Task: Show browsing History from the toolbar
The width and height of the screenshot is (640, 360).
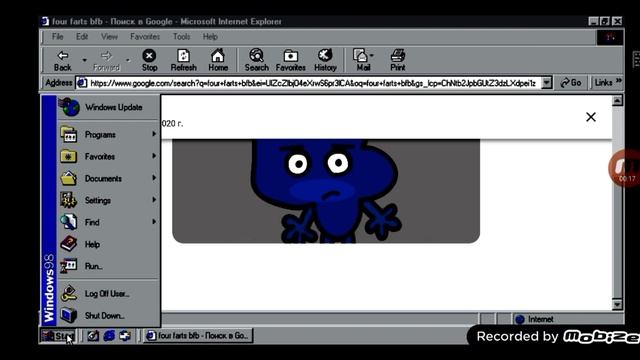Action: tap(325, 60)
